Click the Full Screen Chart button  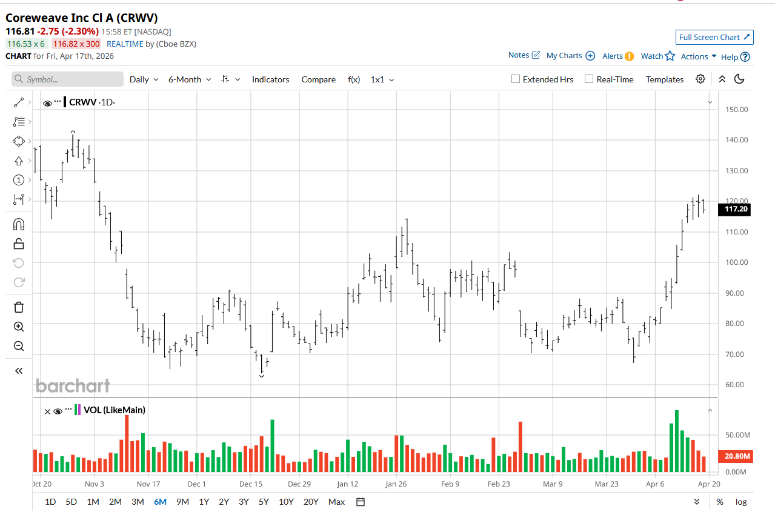click(714, 37)
